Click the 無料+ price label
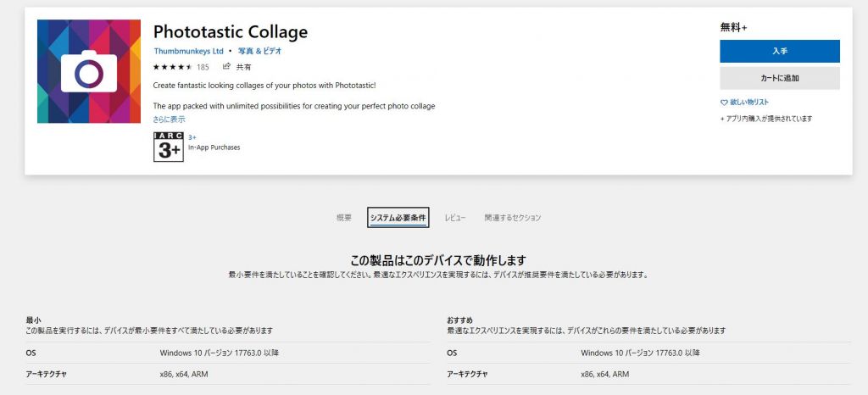 [x=733, y=28]
